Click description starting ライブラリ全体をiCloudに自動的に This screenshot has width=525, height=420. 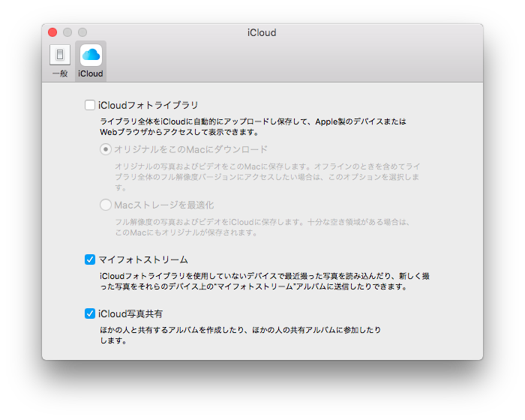click(x=253, y=127)
